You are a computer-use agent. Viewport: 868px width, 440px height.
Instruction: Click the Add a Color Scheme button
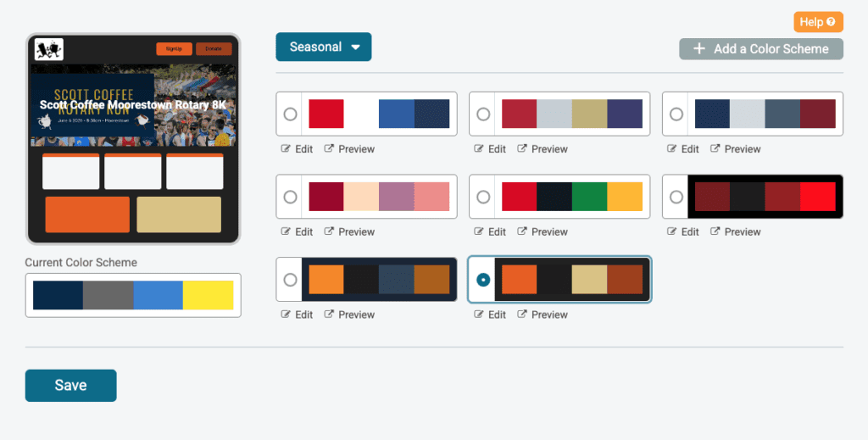click(x=760, y=49)
